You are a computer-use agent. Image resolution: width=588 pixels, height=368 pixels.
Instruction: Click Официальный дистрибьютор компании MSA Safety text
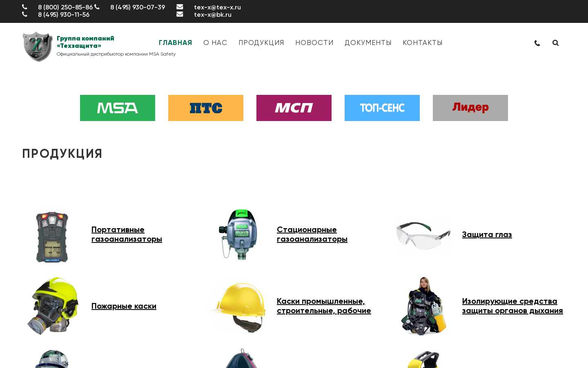pos(116,54)
